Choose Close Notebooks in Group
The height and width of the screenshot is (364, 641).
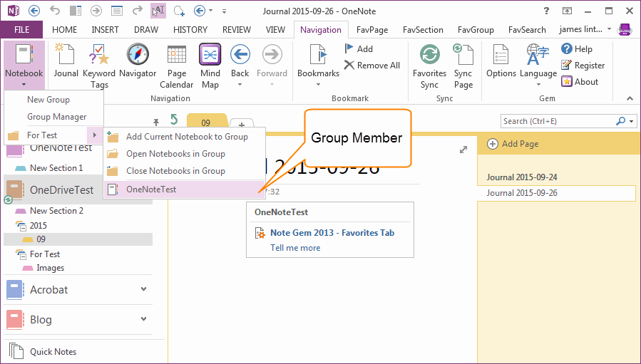[185, 171]
